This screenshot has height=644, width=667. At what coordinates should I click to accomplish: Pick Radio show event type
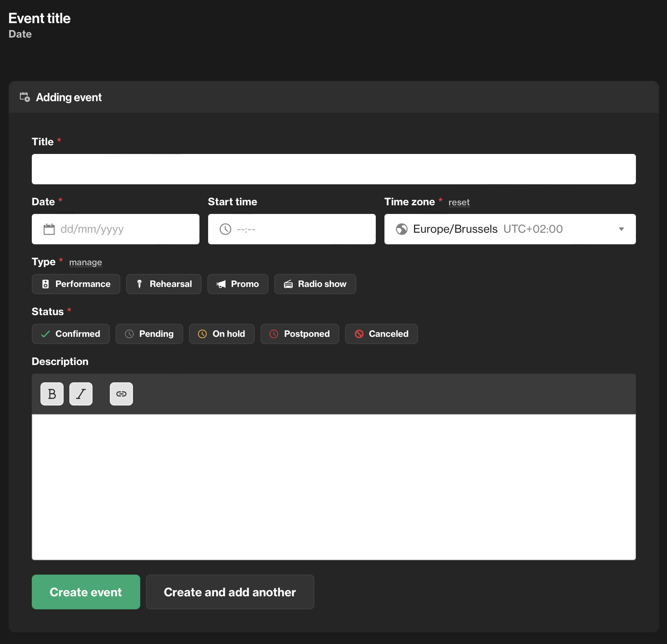click(x=315, y=284)
